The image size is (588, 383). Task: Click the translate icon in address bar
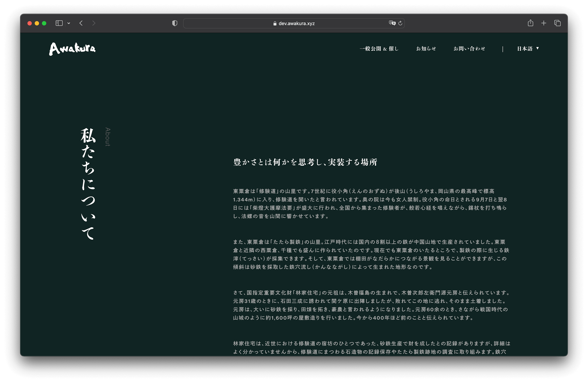[x=392, y=23]
